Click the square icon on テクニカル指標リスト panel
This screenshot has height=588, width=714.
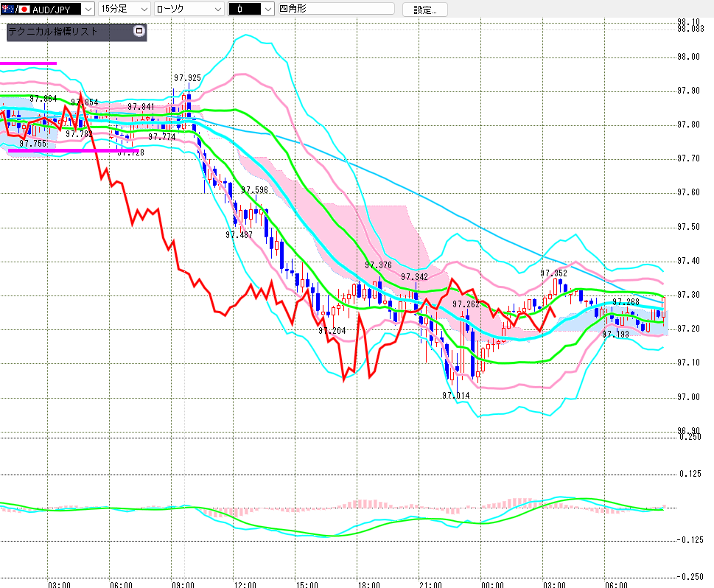(139, 31)
